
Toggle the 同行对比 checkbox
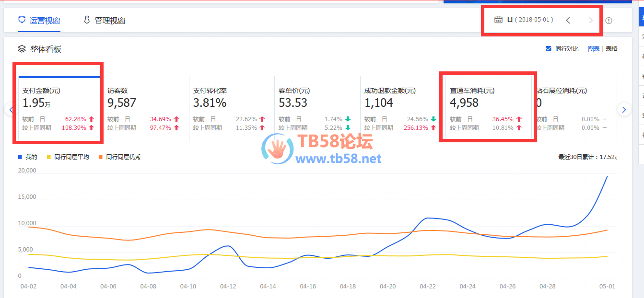point(549,49)
